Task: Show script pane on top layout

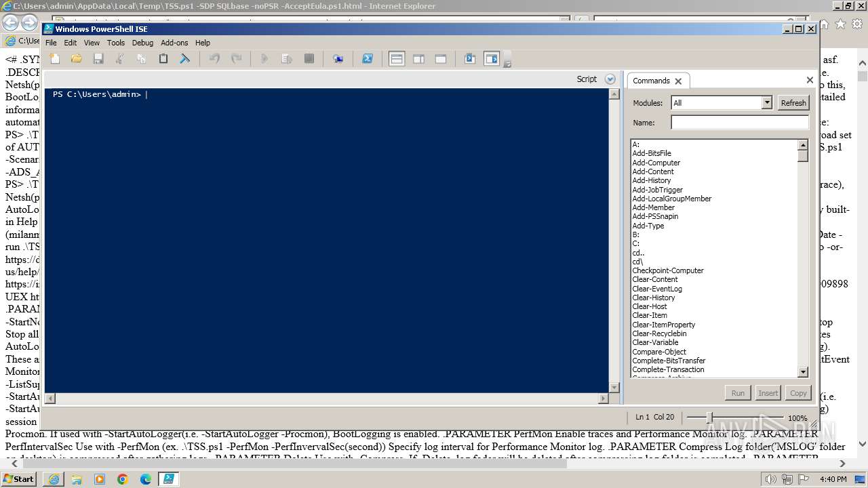Action: tap(397, 59)
